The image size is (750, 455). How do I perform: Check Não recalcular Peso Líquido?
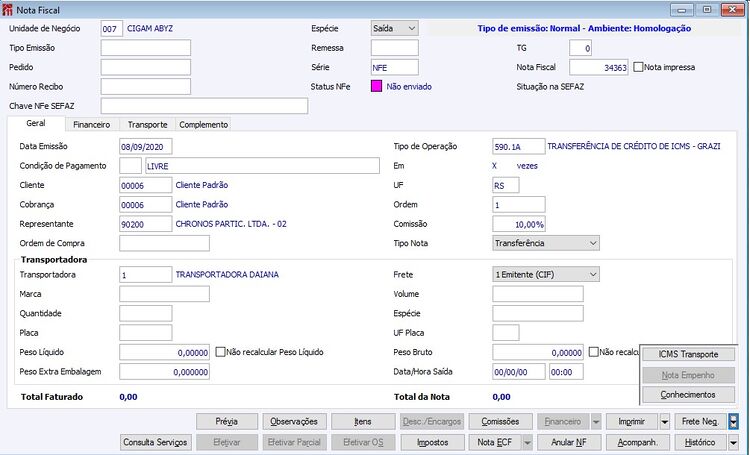point(220,352)
